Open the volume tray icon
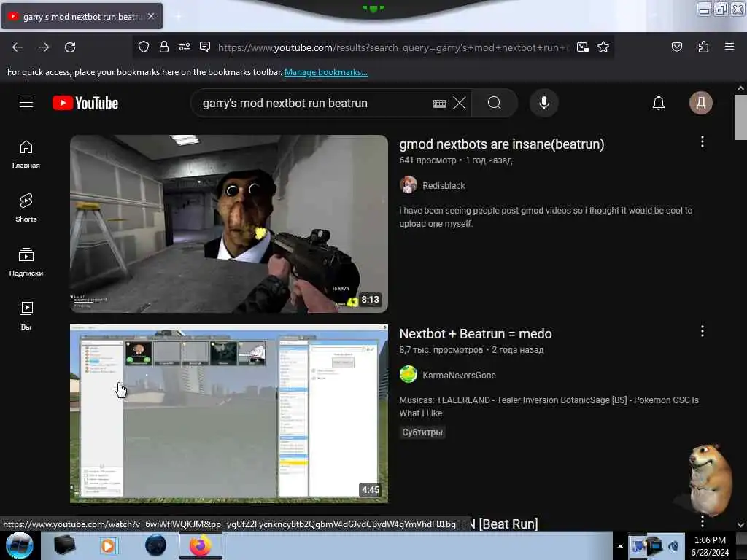The height and width of the screenshot is (560, 747). (673, 546)
